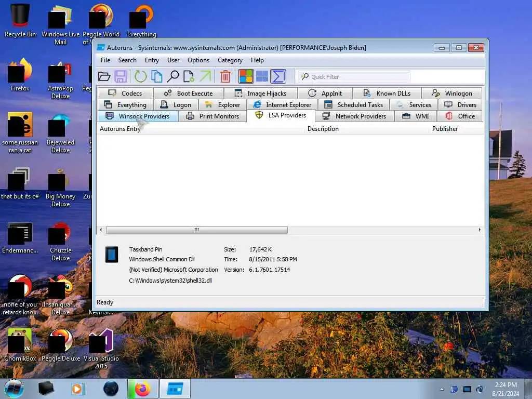Show hidden system tray icons

(442, 389)
